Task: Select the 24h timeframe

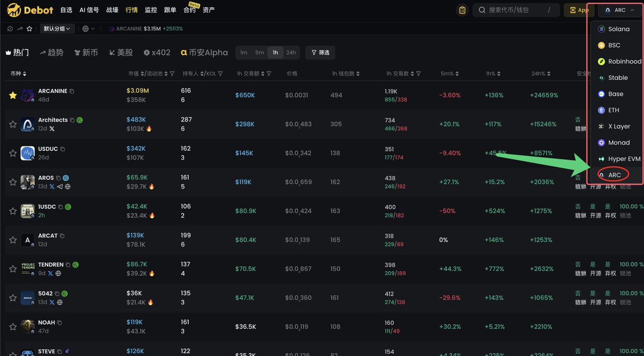Action: pos(291,53)
